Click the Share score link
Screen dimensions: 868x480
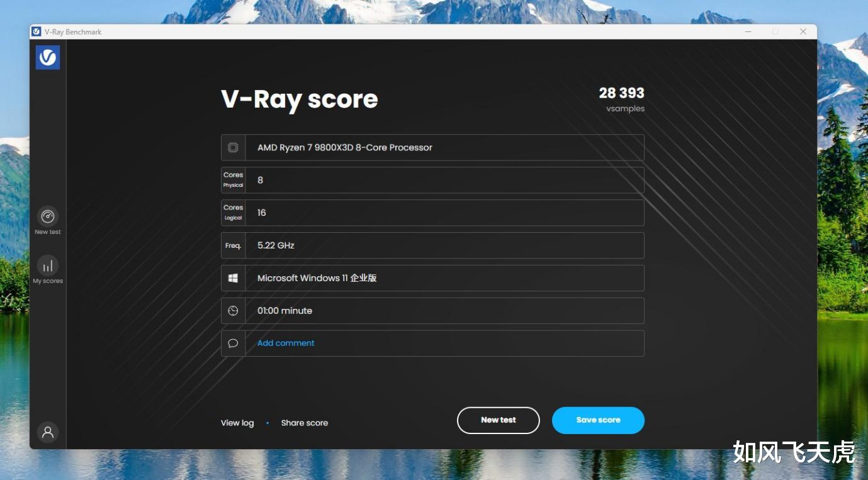305,423
